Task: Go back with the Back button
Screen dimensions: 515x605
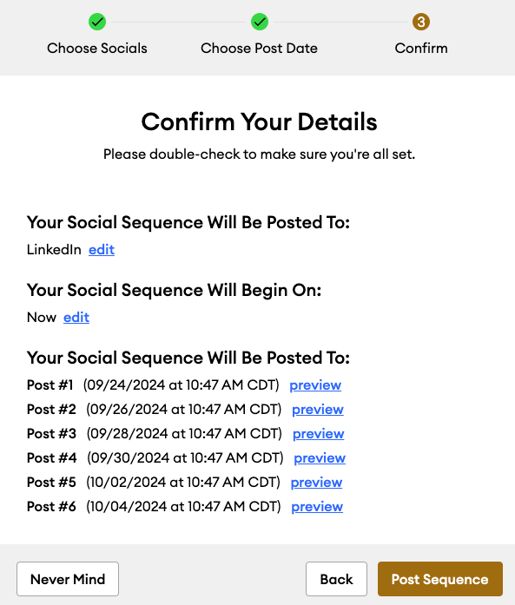Action: (336, 579)
